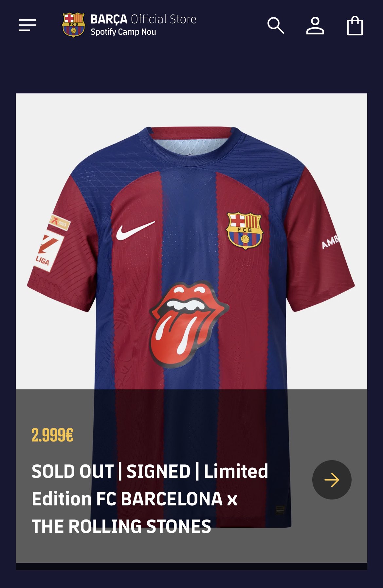Click the Rolling Stones tongue logo on jersey

188,323
